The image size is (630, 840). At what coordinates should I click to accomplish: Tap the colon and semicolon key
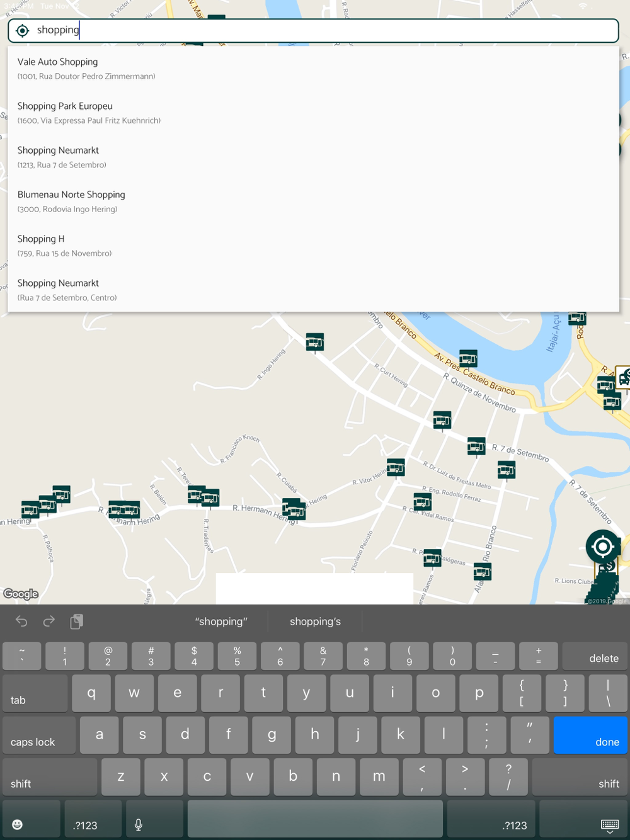coord(487,735)
